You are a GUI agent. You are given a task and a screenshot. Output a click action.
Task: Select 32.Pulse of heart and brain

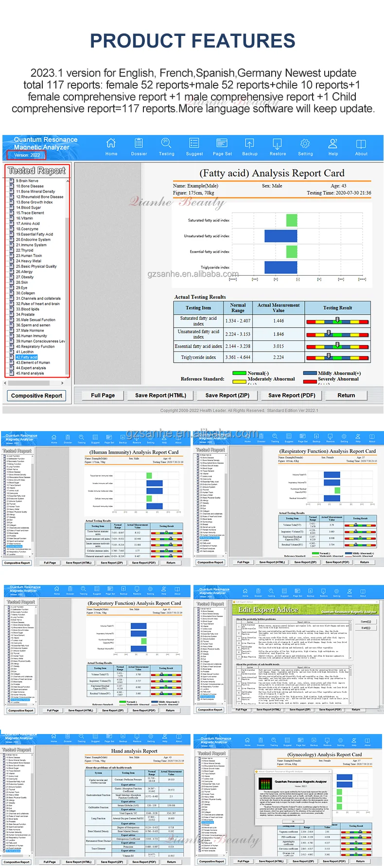click(37, 303)
